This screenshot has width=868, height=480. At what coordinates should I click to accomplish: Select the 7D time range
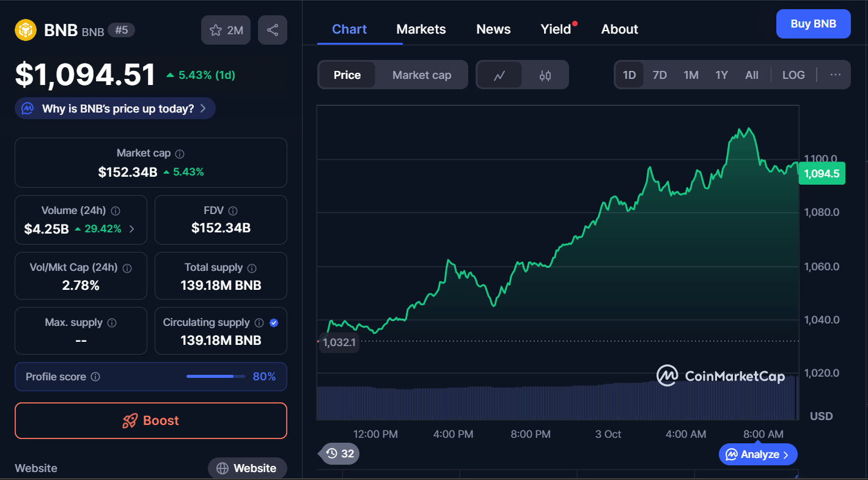coord(660,75)
